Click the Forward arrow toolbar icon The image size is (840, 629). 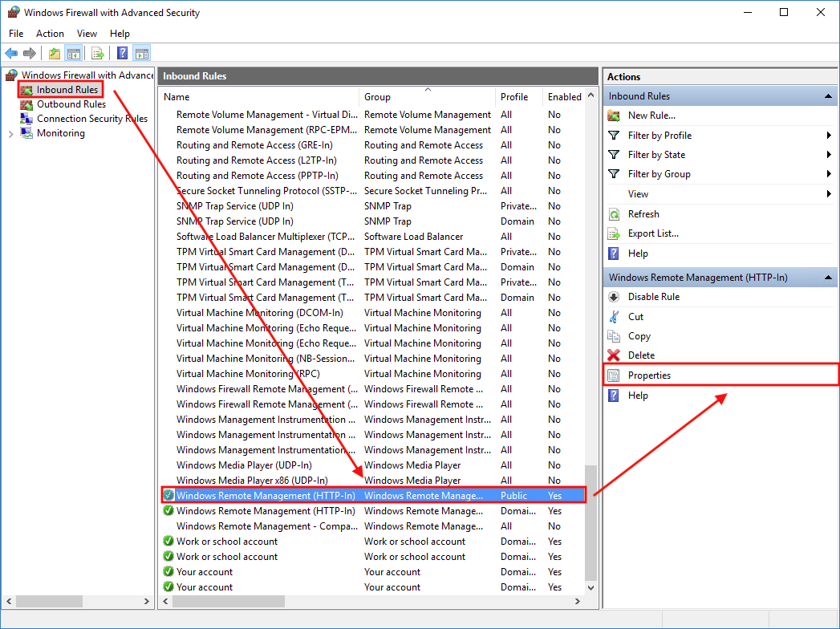30,53
